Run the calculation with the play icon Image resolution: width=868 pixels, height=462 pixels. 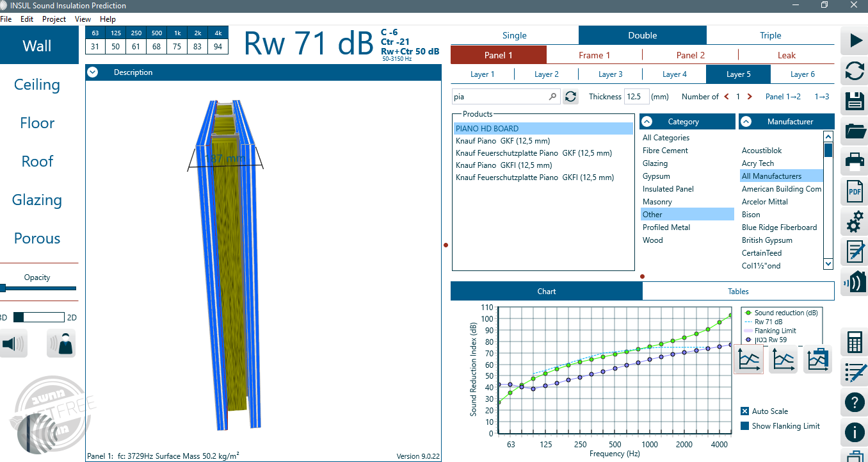(855, 40)
